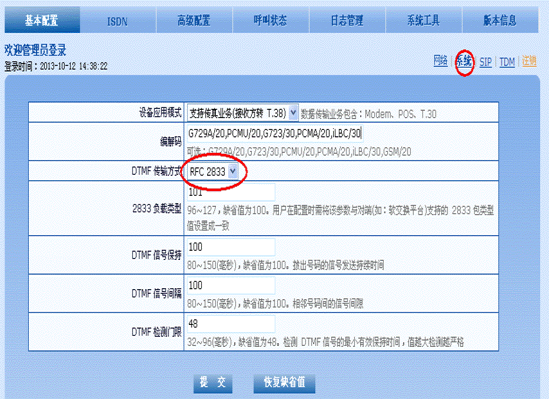Open the circled 系统 link
This screenshot has height=400, width=549.
[464, 62]
